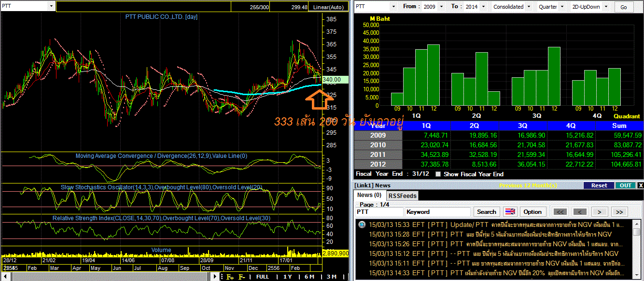Open news item timed 15/03/13 15:11

tap(496, 263)
